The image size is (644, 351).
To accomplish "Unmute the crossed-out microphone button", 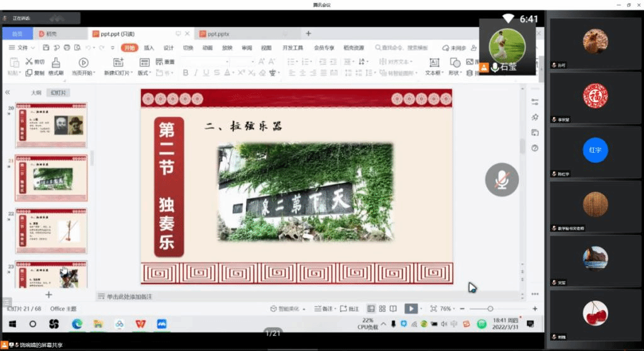I will point(501,180).
